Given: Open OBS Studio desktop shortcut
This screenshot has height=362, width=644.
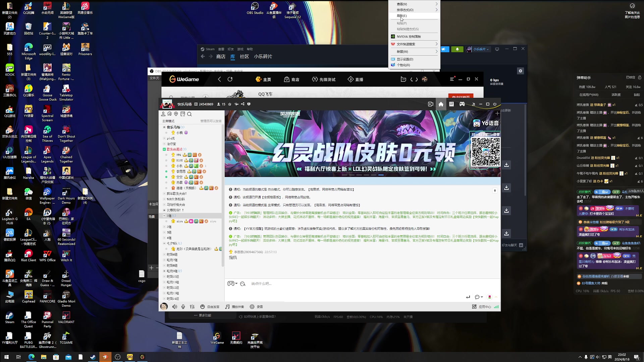Looking at the screenshot, I should click(x=255, y=8).
